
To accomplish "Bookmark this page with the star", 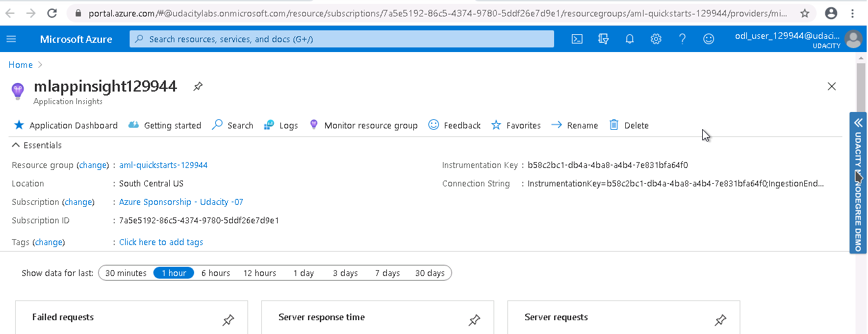I will click(805, 13).
